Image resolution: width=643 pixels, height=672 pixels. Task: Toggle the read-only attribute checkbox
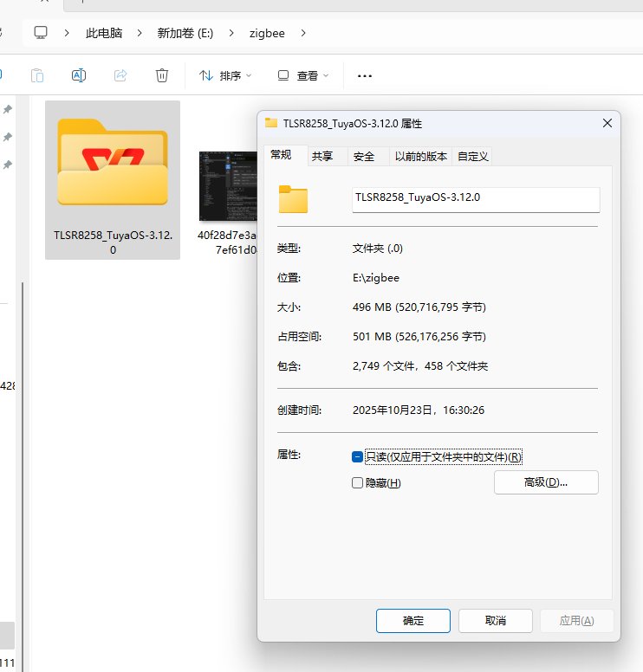pos(358,457)
